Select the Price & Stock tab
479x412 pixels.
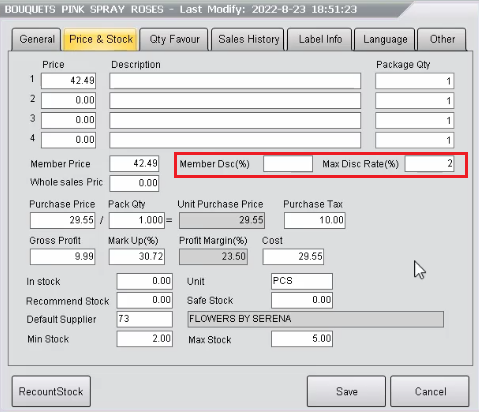click(101, 39)
